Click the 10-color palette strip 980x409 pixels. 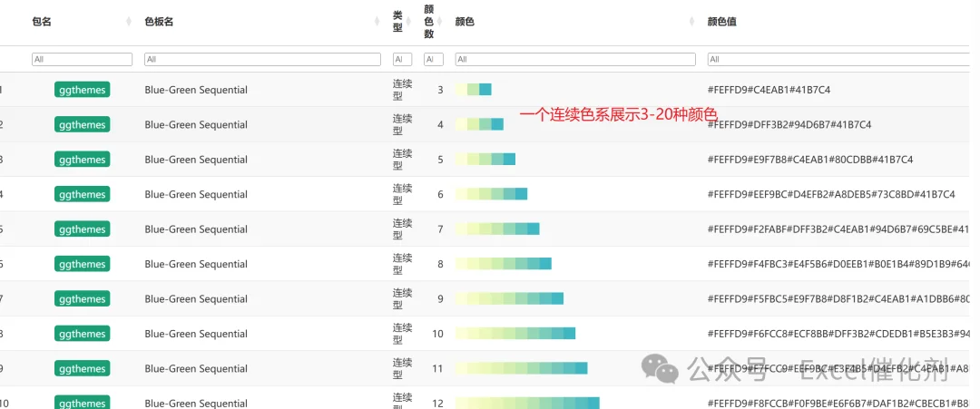[x=515, y=334]
